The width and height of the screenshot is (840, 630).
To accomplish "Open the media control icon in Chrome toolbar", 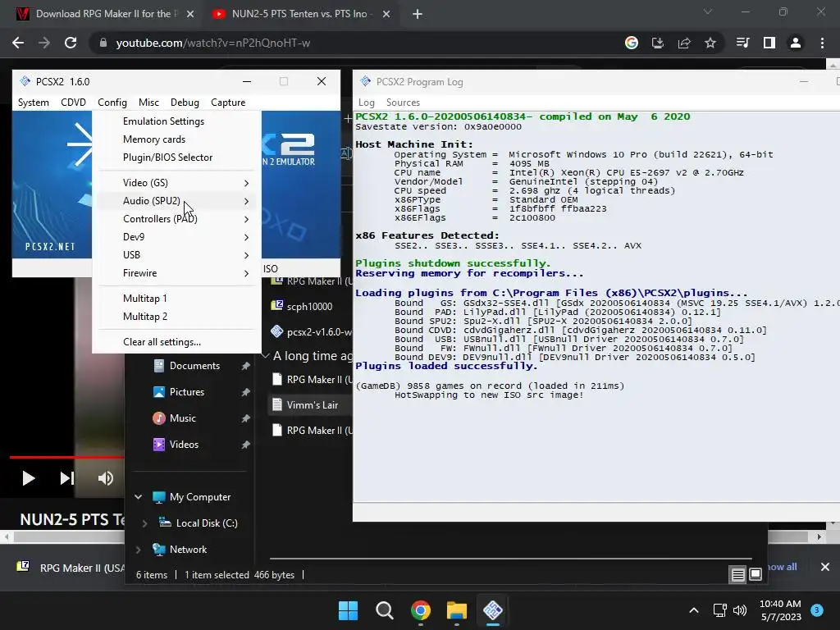I will click(743, 43).
